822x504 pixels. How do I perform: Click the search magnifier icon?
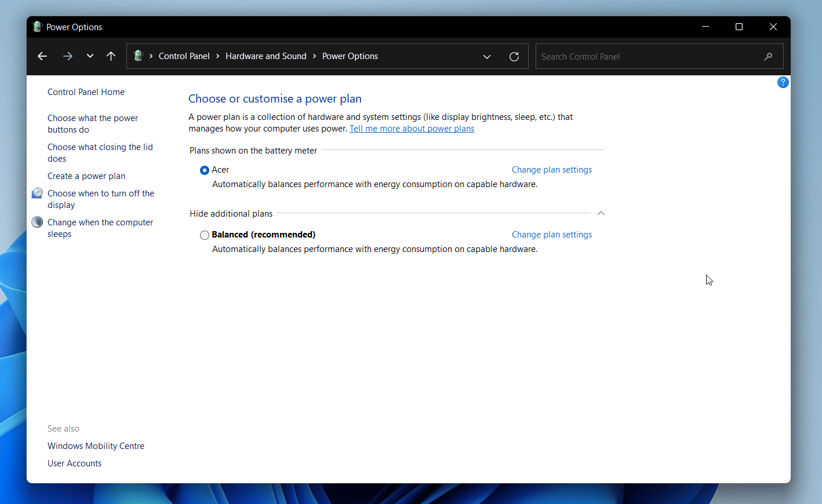tap(768, 56)
